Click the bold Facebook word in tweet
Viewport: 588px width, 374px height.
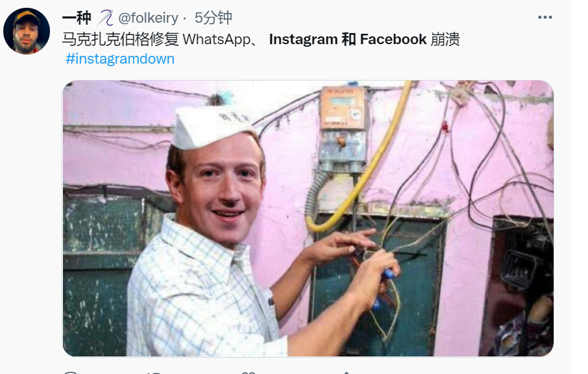[393, 40]
